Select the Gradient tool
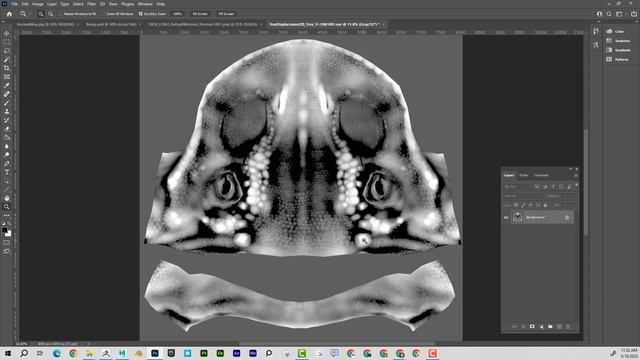The height and width of the screenshot is (360, 640). pos(7,137)
